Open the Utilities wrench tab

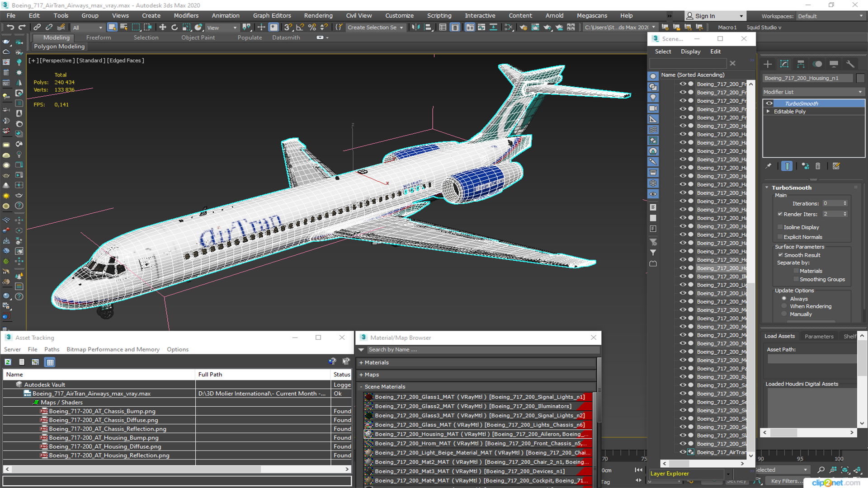[x=850, y=64]
